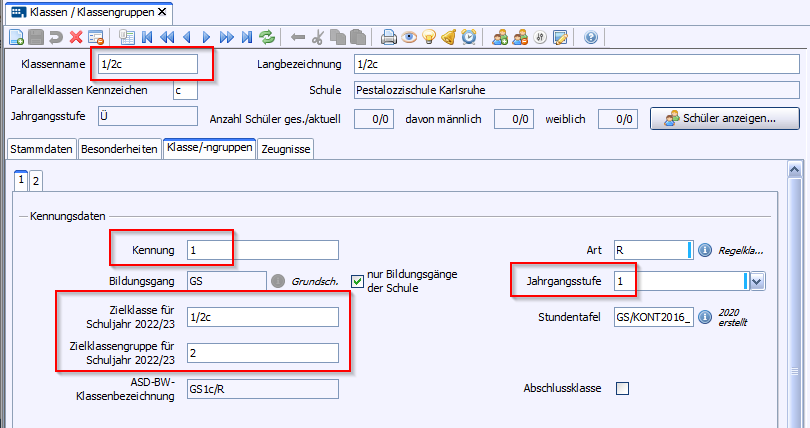Open help with the question mark icon
The width and height of the screenshot is (810, 428).
click(590, 38)
